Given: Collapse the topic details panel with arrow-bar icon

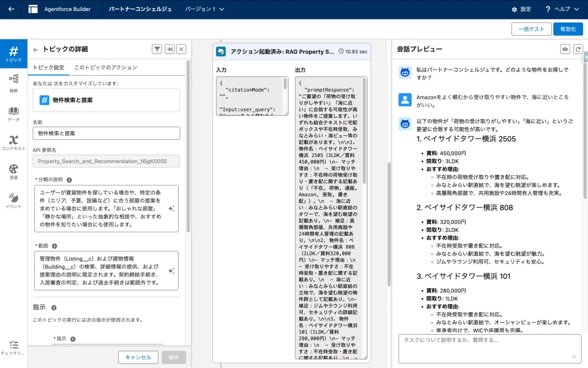Looking at the screenshot, I should tap(169, 49).
